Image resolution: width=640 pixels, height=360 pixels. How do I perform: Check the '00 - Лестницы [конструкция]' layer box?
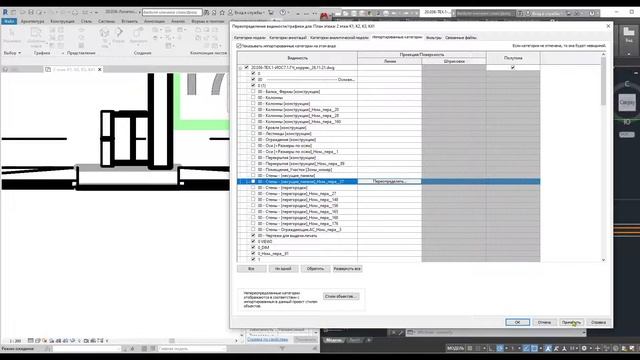[253, 133]
